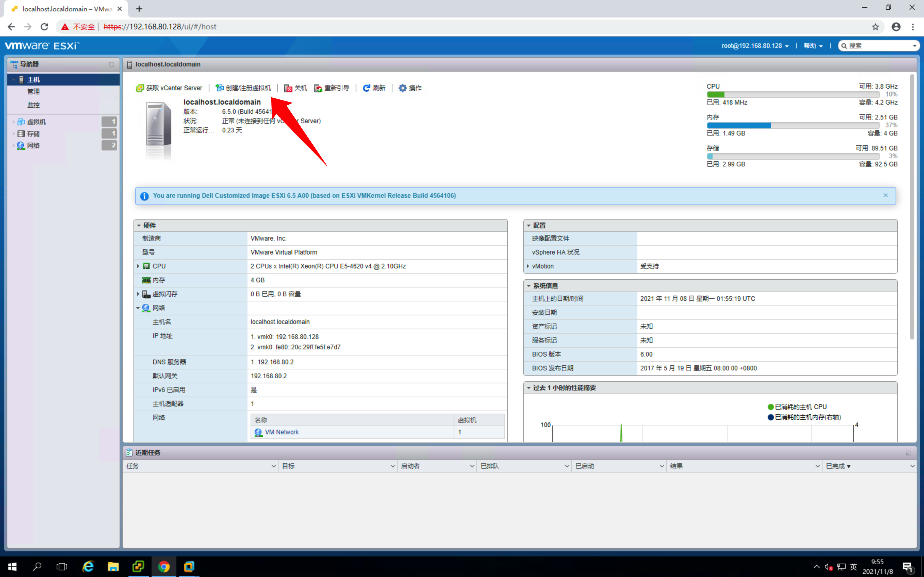Open Chrome from the Windows taskbar
The image size is (924, 577).
point(164,566)
